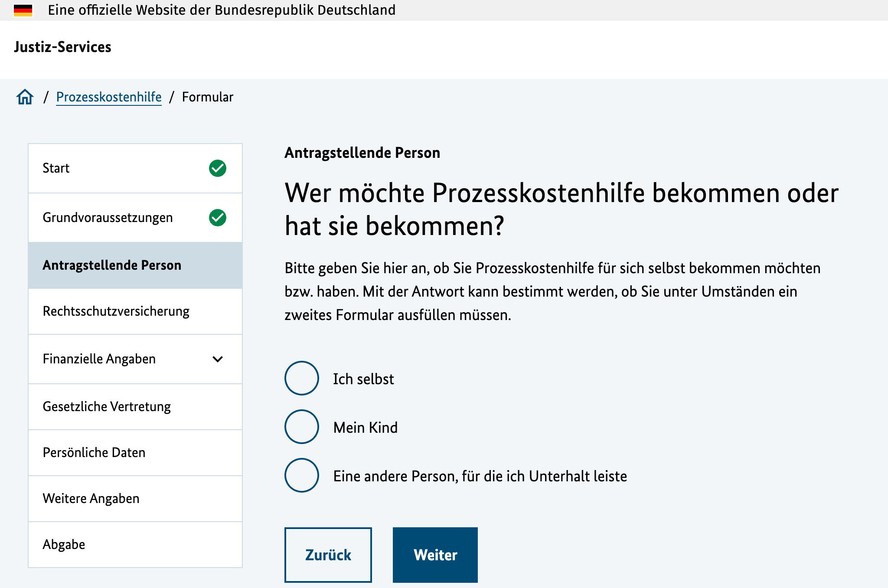Viewport: 888px width, 588px height.
Task: Open the Persönliche Daten section
Action: [x=93, y=452]
